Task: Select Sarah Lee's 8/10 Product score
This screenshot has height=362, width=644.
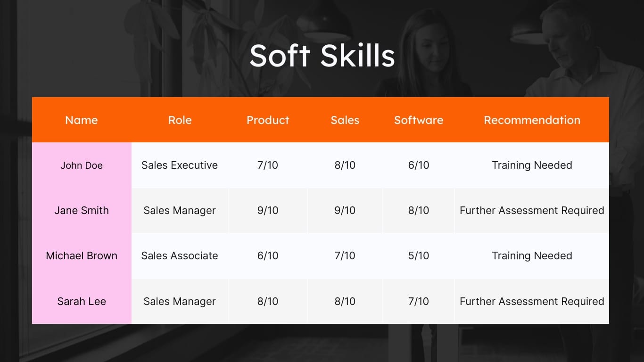Action: tap(267, 301)
